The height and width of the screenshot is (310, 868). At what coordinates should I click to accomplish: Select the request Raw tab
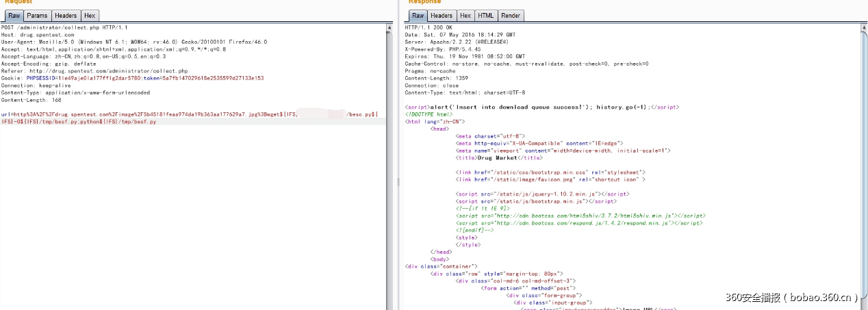[13, 15]
